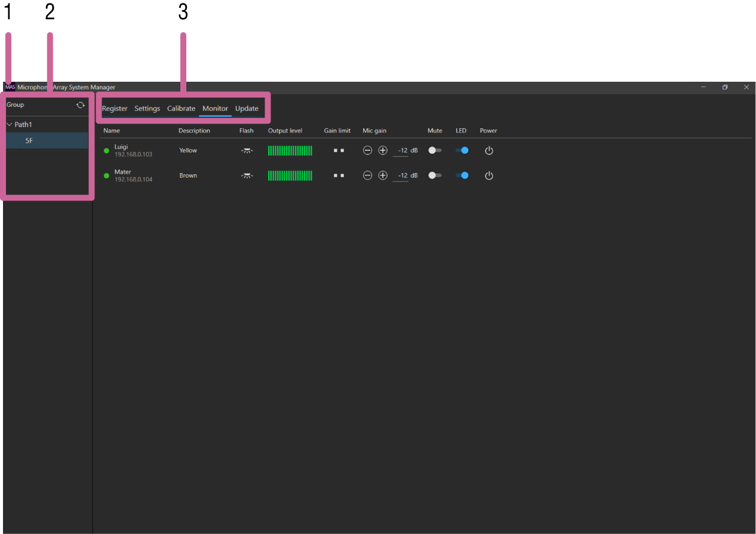This screenshot has width=756, height=534.
Task: Mute the Luigi microphone
Action: pos(435,150)
